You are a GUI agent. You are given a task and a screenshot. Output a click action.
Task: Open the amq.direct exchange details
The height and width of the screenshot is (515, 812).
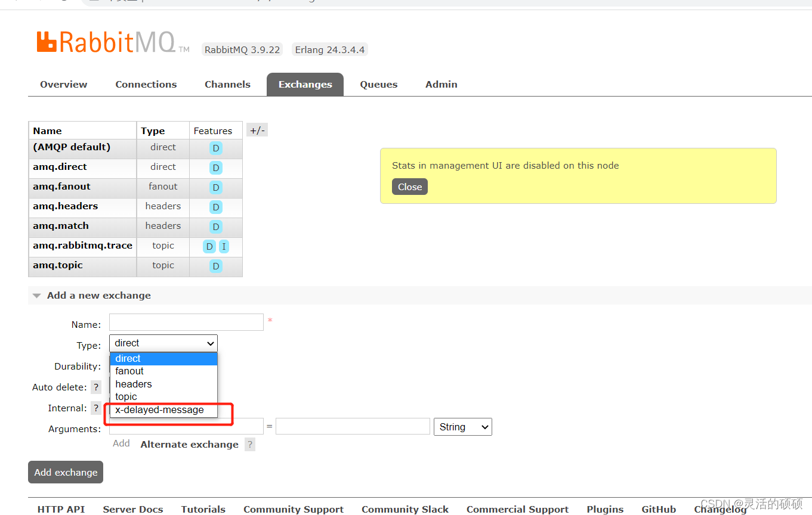coord(60,167)
